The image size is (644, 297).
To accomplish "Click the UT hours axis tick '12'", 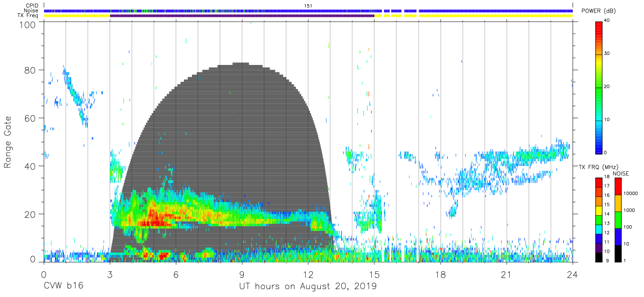I will point(308,274).
